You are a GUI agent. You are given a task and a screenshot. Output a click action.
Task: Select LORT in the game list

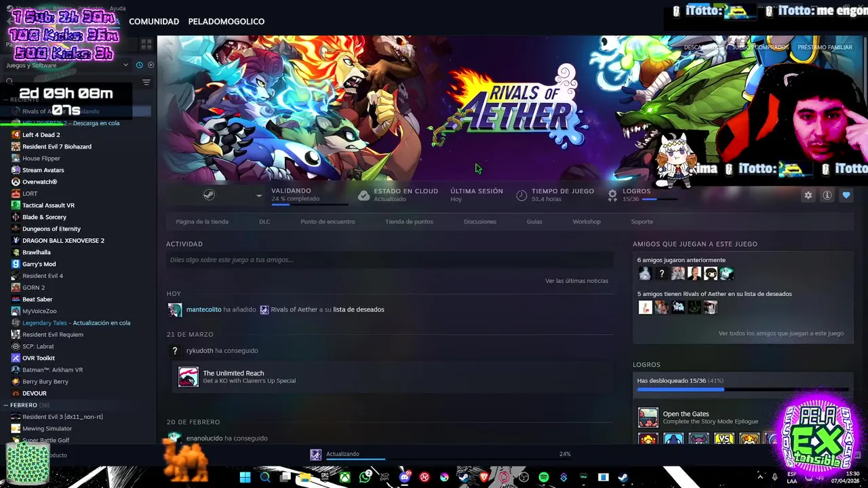point(30,193)
